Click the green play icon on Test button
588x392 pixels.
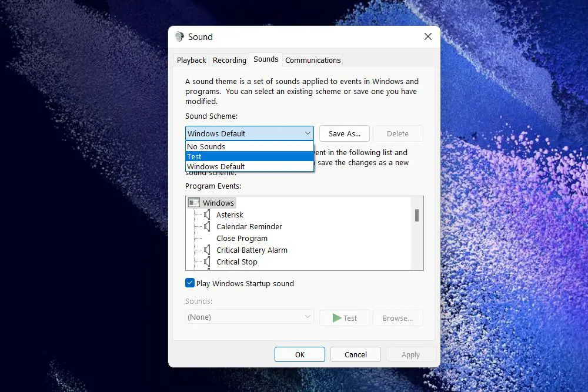337,318
